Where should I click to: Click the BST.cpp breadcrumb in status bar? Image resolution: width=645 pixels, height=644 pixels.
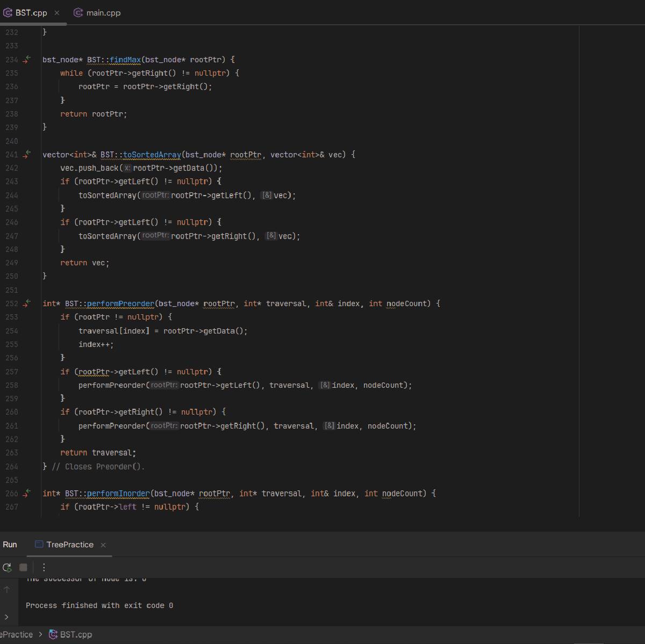[x=75, y=634]
